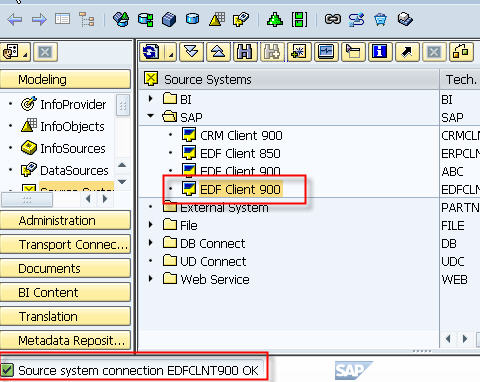Go back with the left arrow icon
The image size is (480, 382).
15,19
